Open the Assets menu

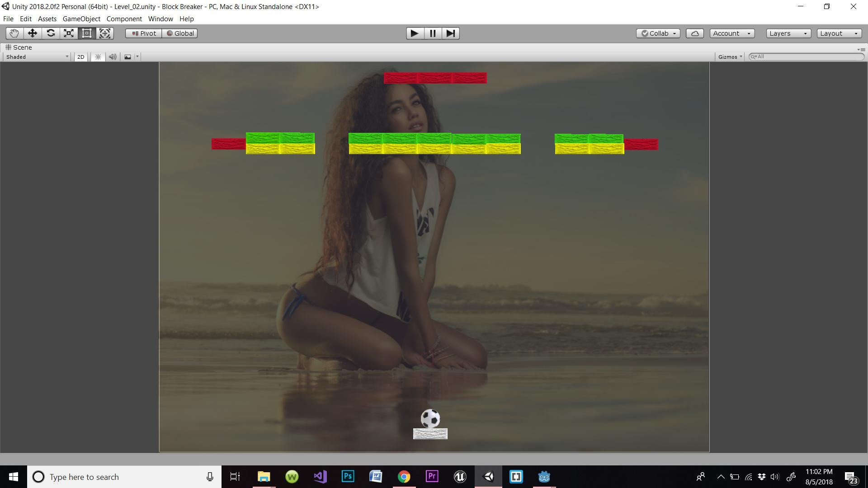[x=47, y=19]
